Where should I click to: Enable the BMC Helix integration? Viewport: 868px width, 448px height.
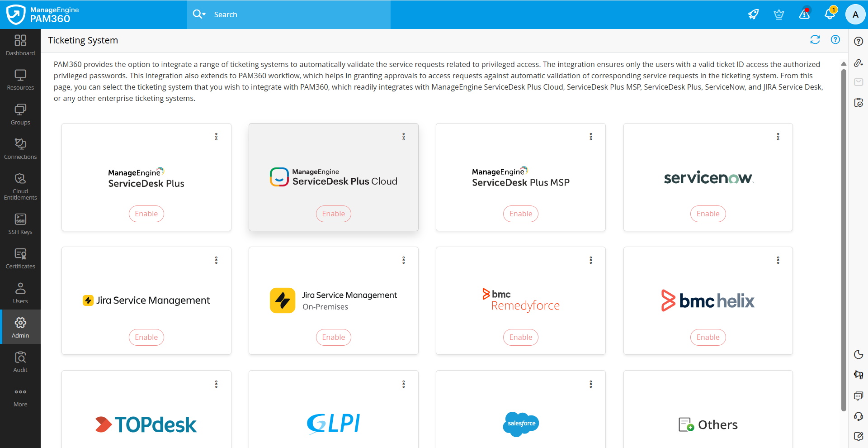point(708,337)
